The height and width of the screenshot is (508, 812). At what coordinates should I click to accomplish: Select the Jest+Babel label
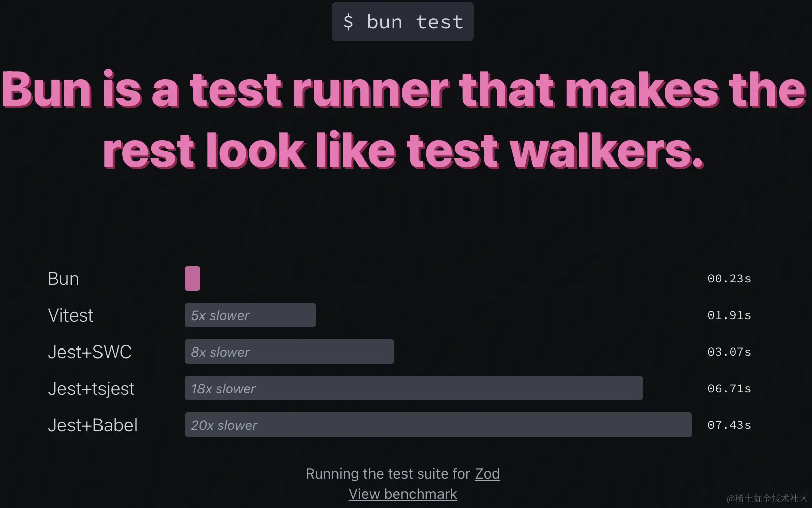tap(92, 425)
